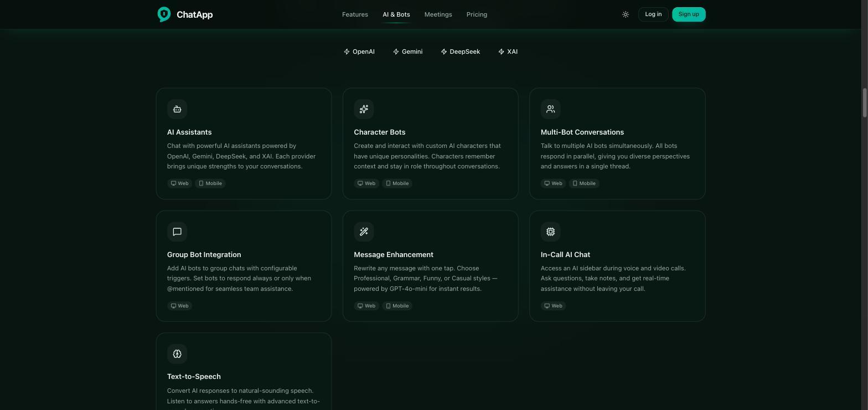The width and height of the screenshot is (868, 410).
Task: Click the Web tag on AI Assistants card
Action: click(180, 183)
